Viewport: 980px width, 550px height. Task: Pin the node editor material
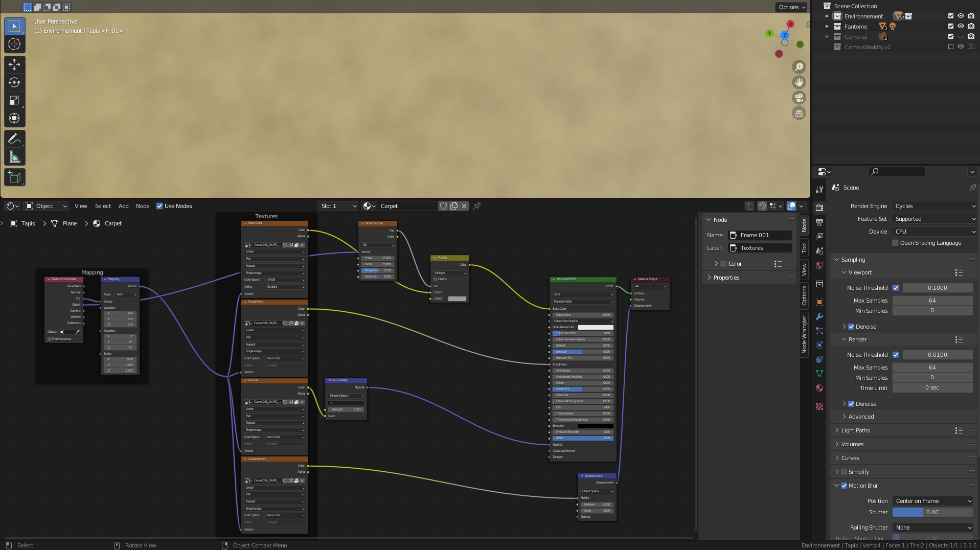tap(477, 206)
